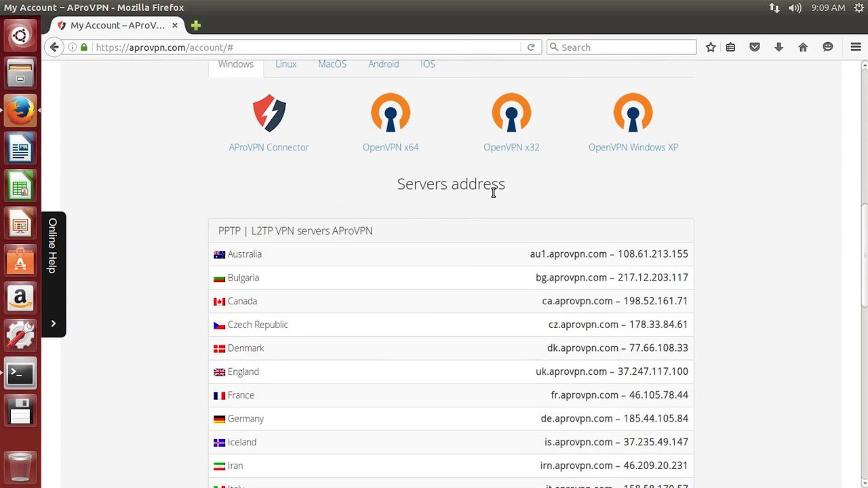
Task: Open the system power gear menu
Action: coord(859,8)
